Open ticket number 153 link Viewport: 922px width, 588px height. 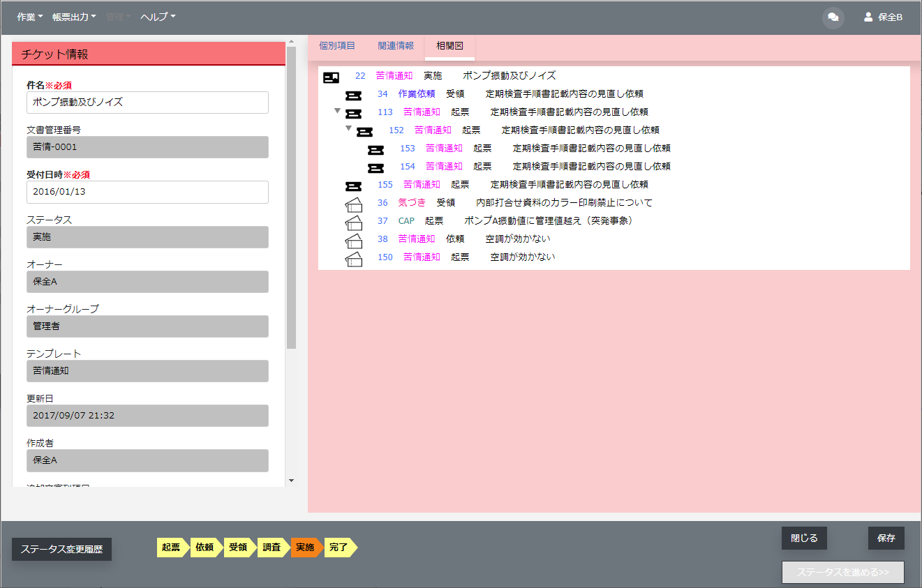pyautogui.click(x=408, y=148)
